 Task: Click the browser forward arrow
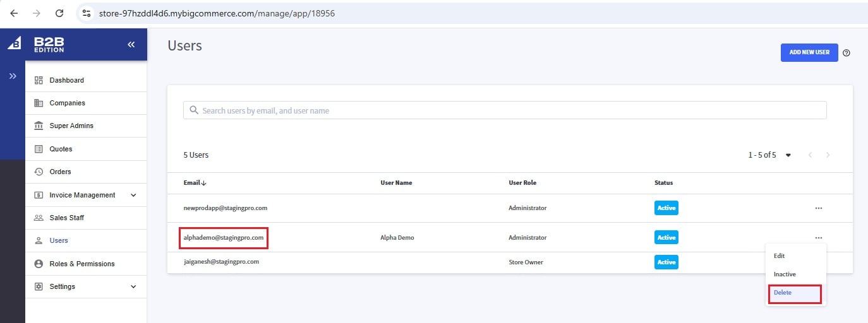click(37, 13)
